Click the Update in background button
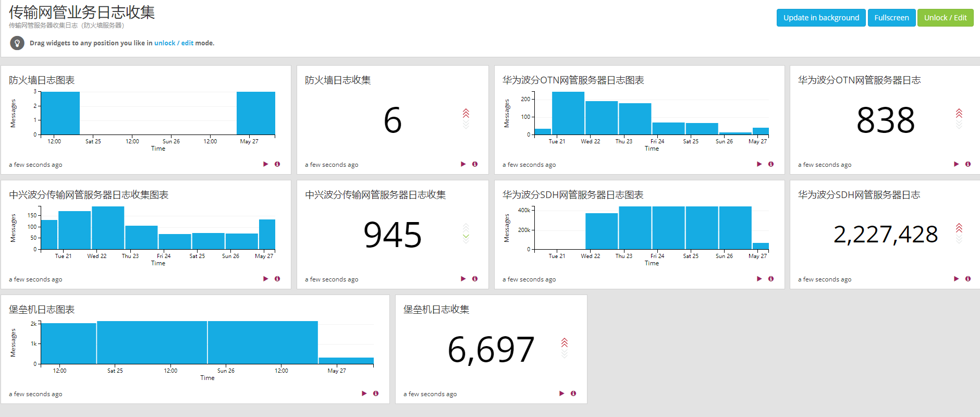This screenshot has height=417, width=980. 821,18
